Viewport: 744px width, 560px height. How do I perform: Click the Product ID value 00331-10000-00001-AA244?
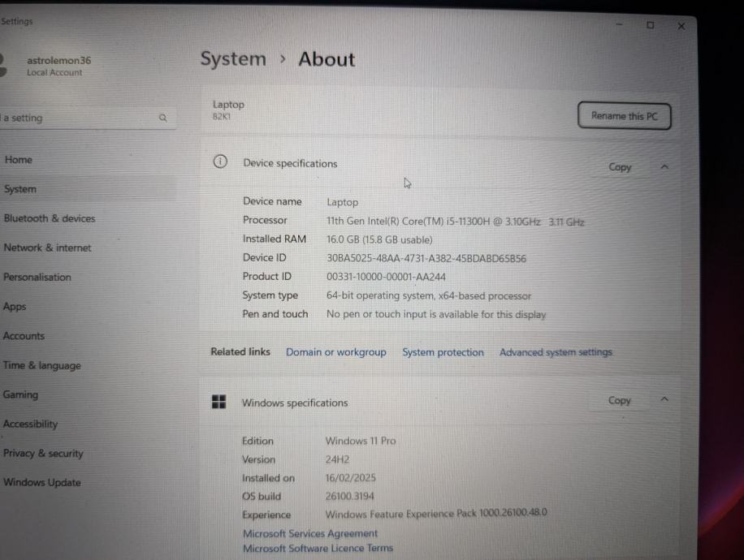[x=386, y=277]
